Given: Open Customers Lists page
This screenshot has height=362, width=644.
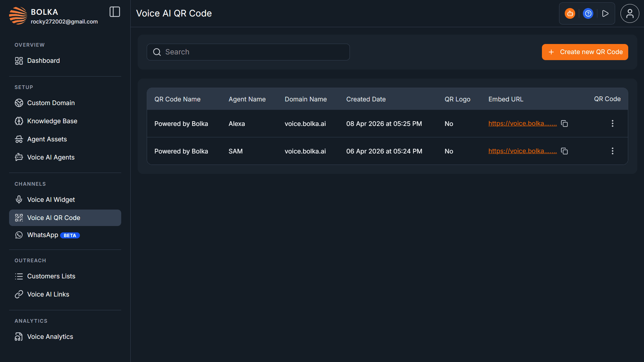Looking at the screenshot, I should [x=65, y=276].
